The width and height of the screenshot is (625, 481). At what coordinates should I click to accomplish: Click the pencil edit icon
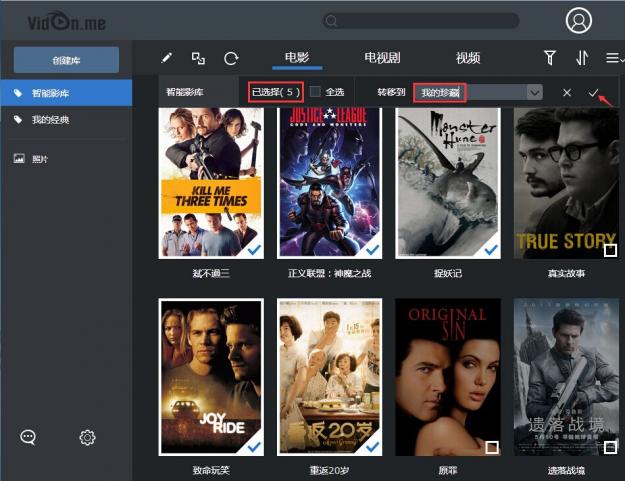coord(167,58)
